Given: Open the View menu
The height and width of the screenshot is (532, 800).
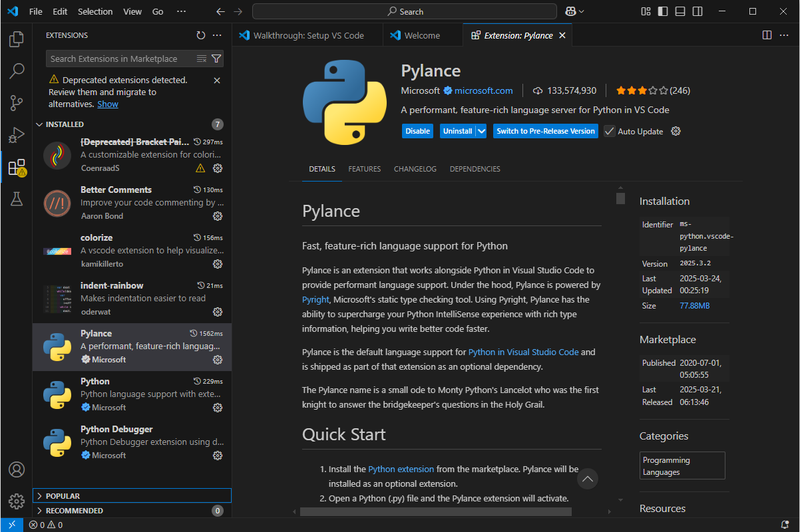Looking at the screenshot, I should click(x=132, y=11).
